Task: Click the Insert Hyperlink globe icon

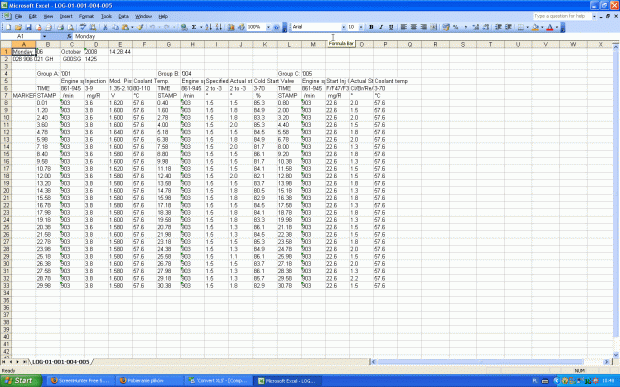Action: coord(184,27)
